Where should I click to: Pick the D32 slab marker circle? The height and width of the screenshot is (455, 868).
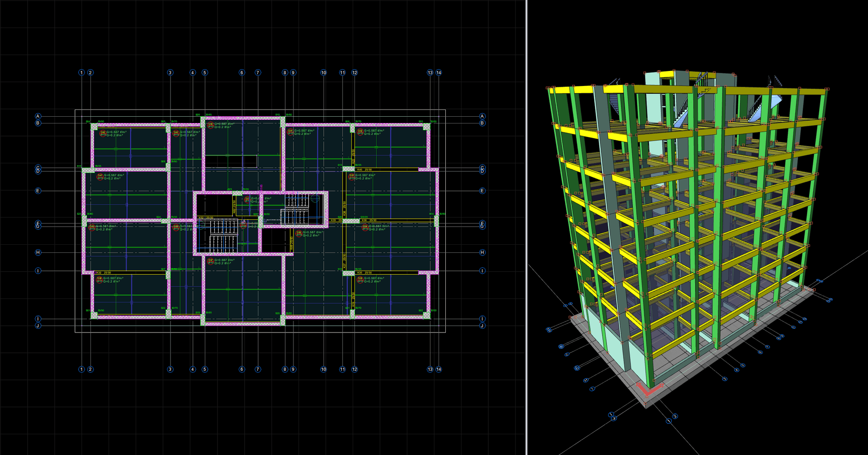click(360, 132)
